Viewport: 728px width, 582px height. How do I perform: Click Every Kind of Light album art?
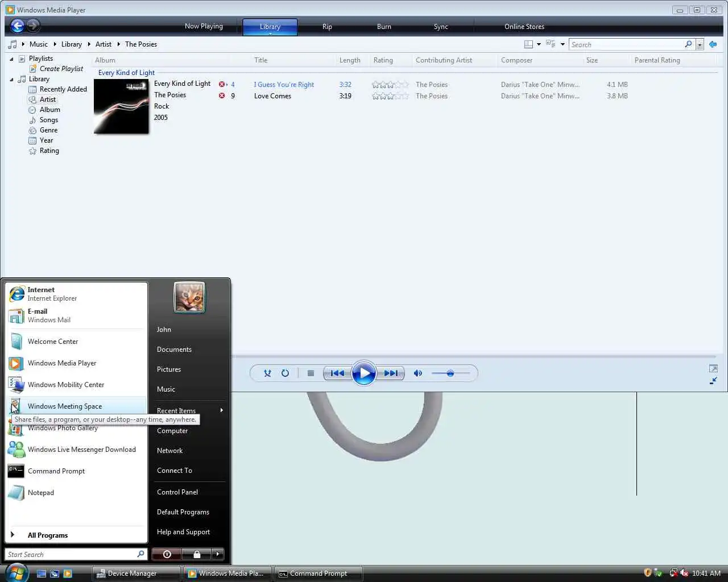(121, 106)
